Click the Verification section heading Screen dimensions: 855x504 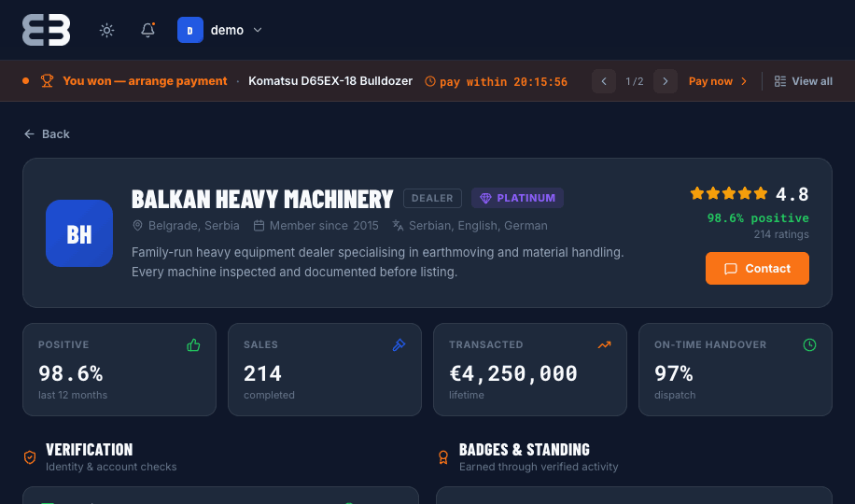[x=90, y=450]
